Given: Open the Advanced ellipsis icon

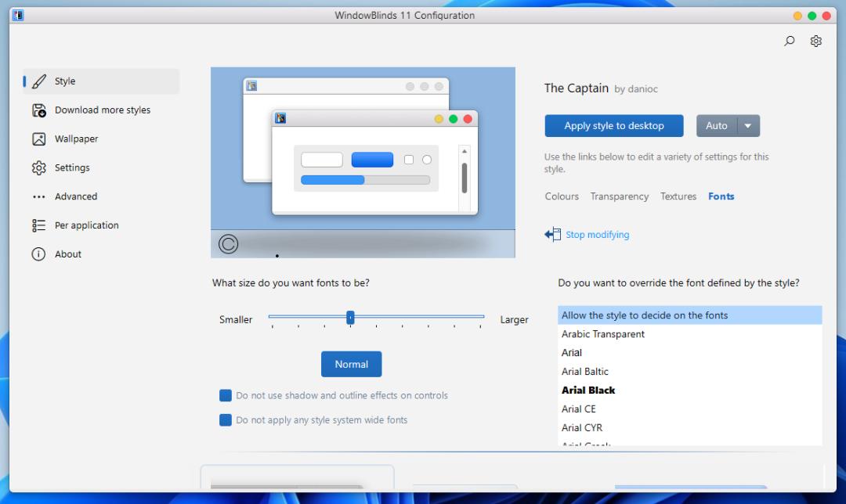Looking at the screenshot, I should 39,197.
